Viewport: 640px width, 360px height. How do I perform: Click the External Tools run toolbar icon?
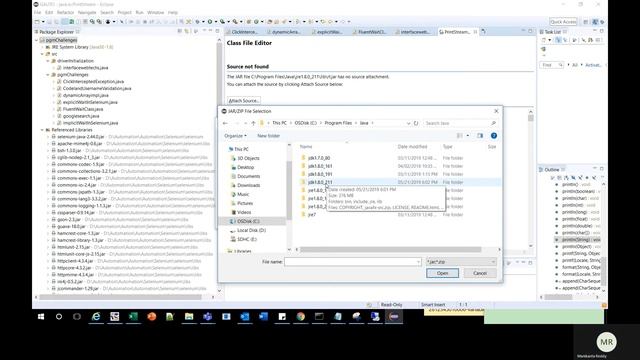235,22
